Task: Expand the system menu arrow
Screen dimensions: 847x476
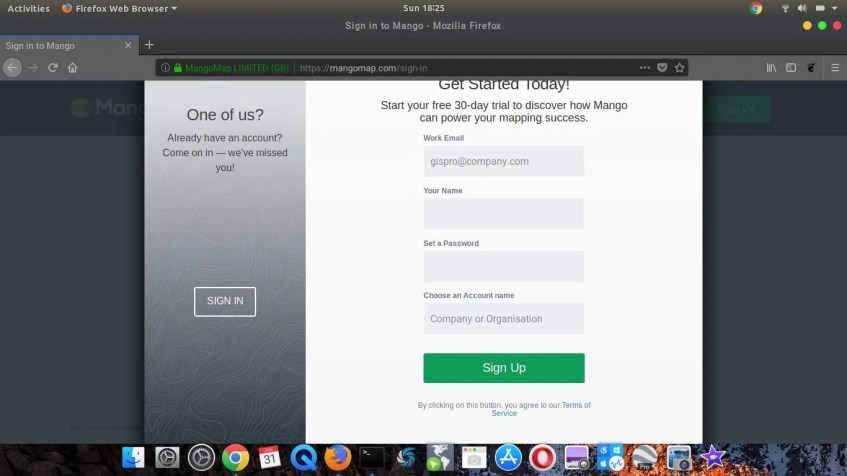Action: (x=835, y=8)
